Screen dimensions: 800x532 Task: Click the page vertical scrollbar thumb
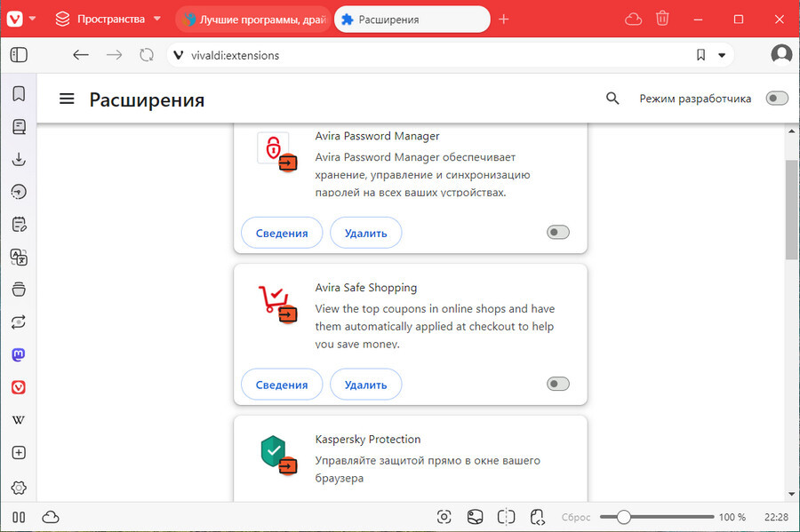[791, 210]
